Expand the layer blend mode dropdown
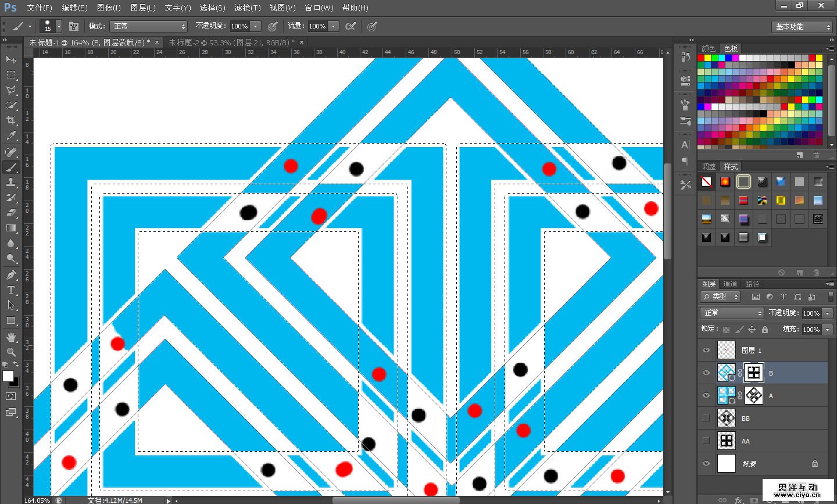837x504 pixels. [x=731, y=313]
